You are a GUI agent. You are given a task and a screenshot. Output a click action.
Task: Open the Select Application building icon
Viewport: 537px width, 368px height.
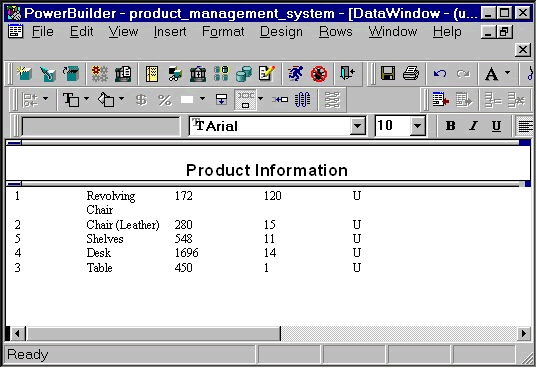[x=123, y=74]
